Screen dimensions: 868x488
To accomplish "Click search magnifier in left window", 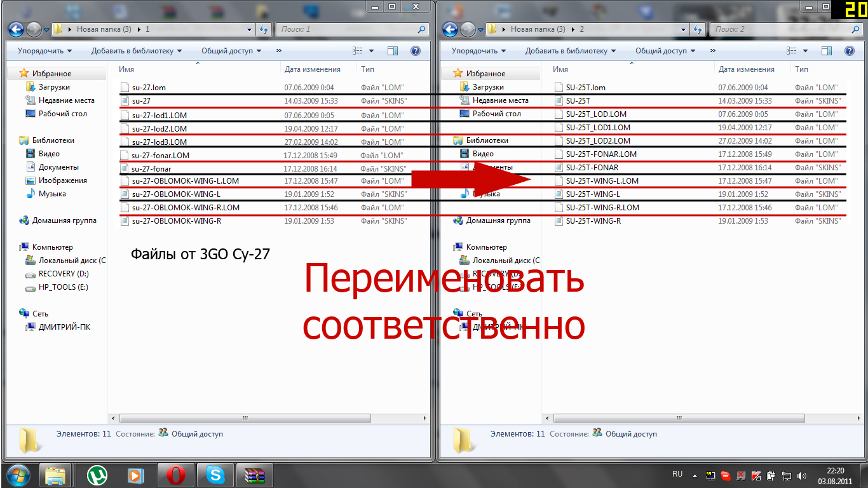I will coord(422,29).
